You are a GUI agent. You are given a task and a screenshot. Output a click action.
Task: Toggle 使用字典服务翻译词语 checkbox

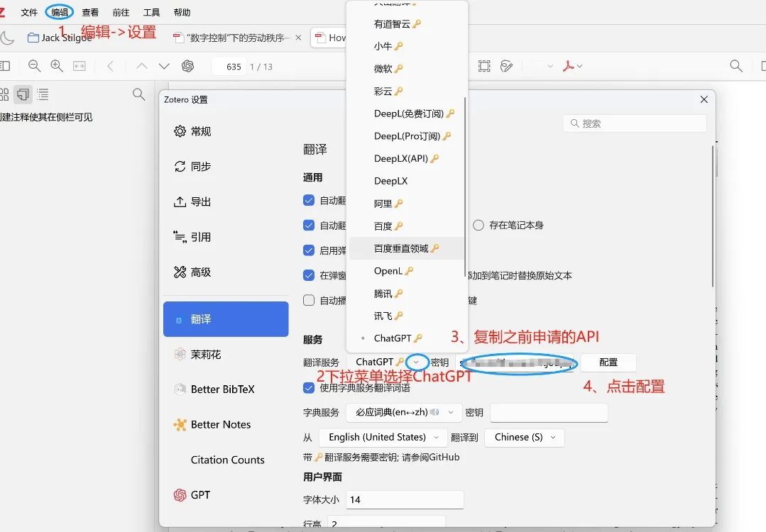(309, 388)
